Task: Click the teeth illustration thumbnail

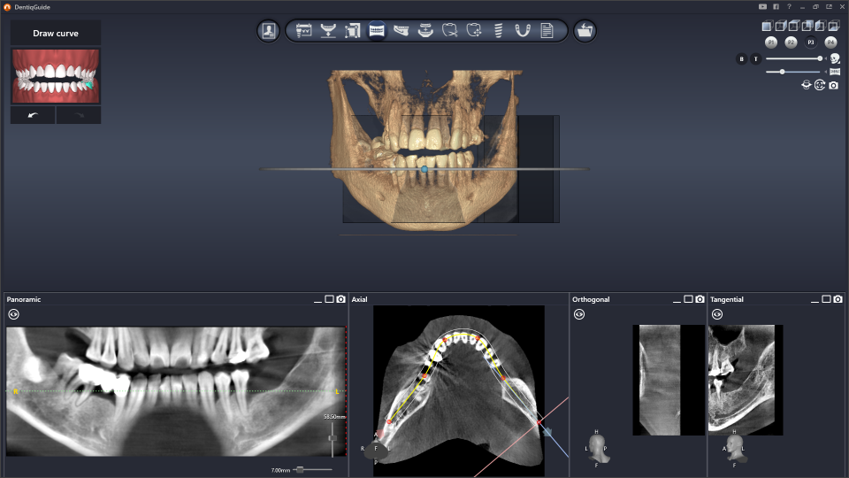Action: [56, 76]
